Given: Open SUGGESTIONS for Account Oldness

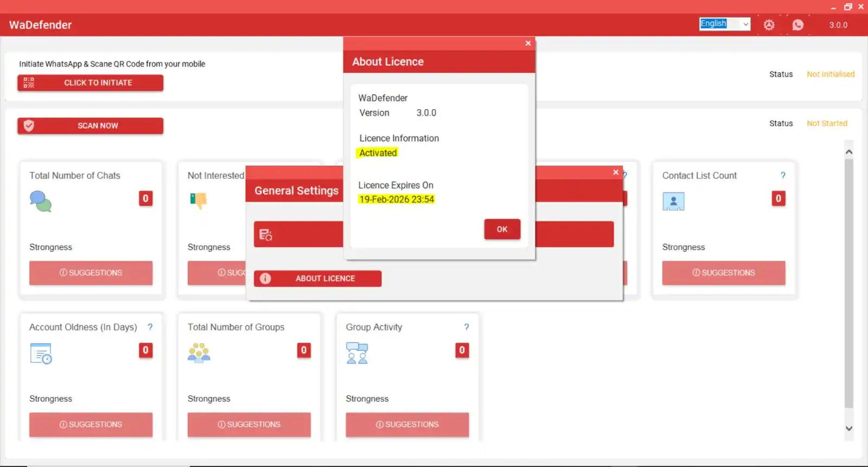Looking at the screenshot, I should (x=91, y=425).
